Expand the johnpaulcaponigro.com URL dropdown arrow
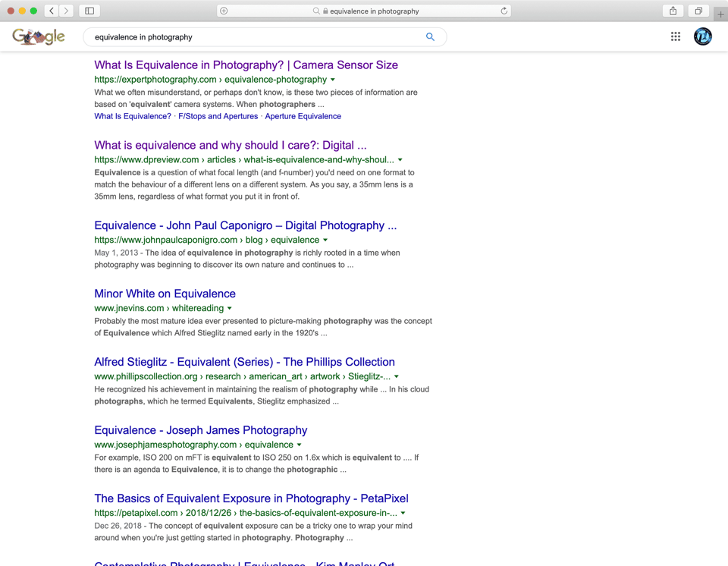 [325, 241]
